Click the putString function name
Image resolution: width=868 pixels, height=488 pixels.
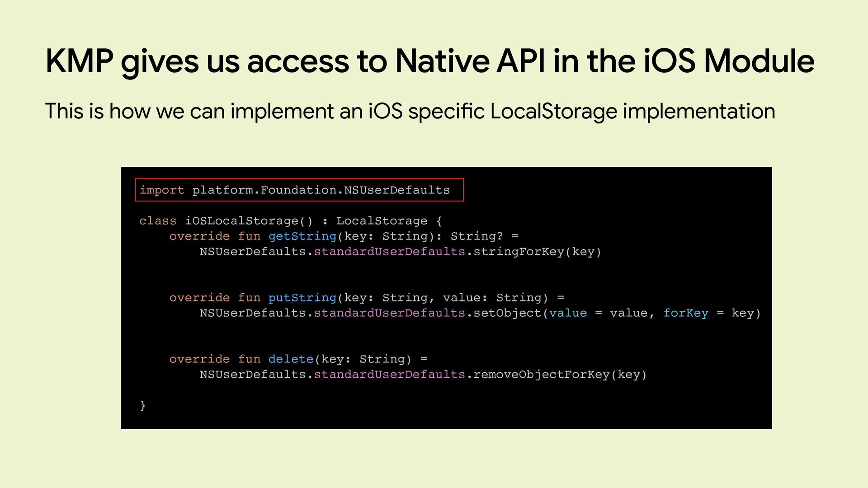[302, 298]
